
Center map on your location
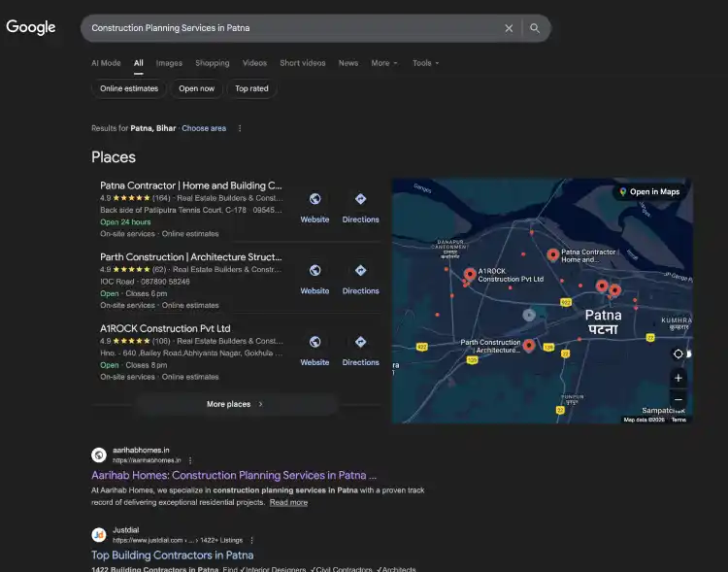[x=678, y=353]
